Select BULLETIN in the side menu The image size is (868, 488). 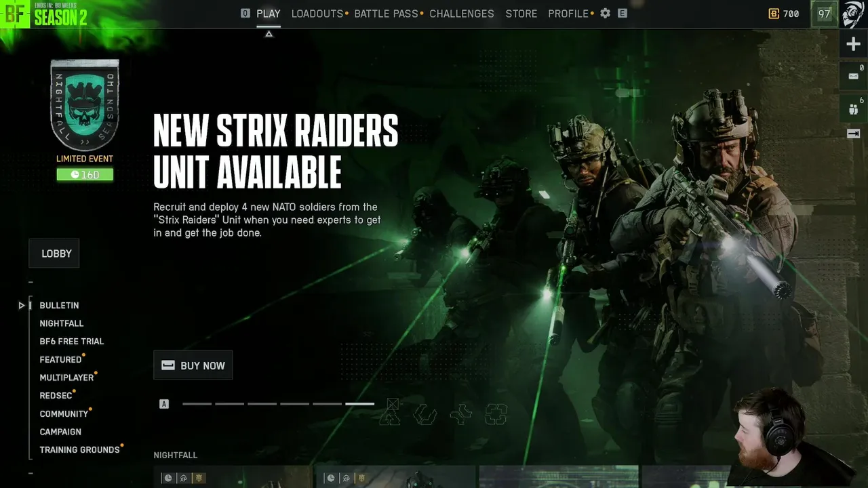(x=59, y=306)
